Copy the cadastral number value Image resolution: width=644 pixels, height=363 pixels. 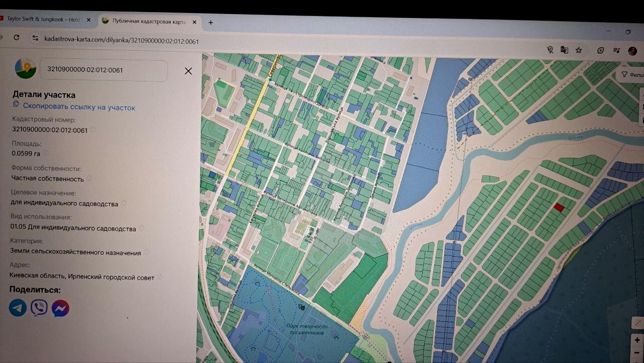coord(93,130)
